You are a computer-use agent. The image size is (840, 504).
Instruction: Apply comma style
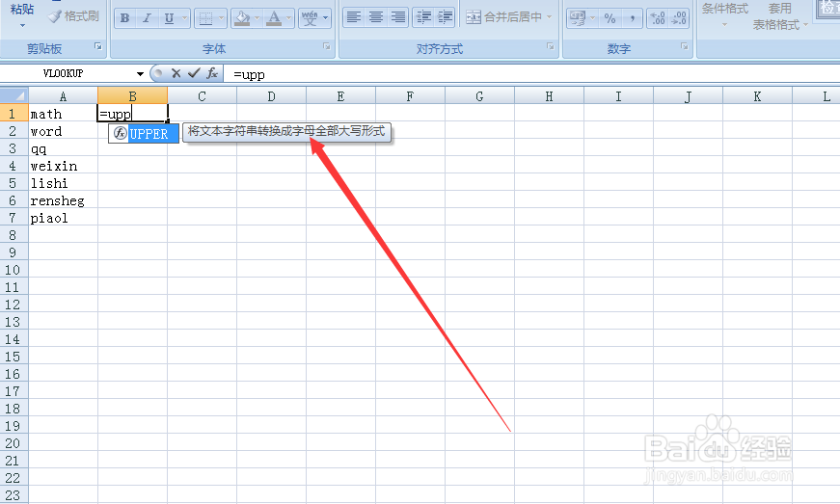[x=632, y=18]
